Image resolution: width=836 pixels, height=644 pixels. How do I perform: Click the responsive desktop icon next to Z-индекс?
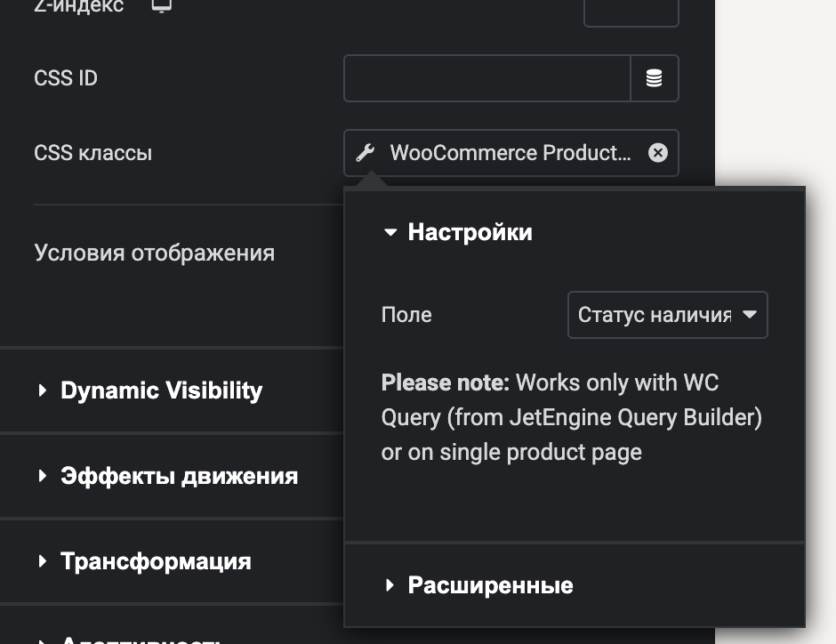point(162,5)
